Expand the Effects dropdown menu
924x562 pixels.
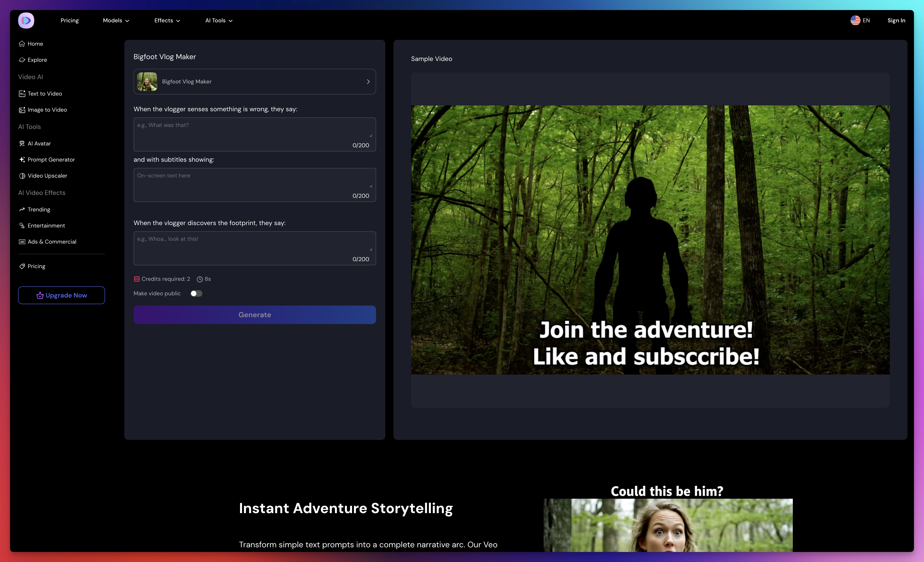click(x=167, y=21)
